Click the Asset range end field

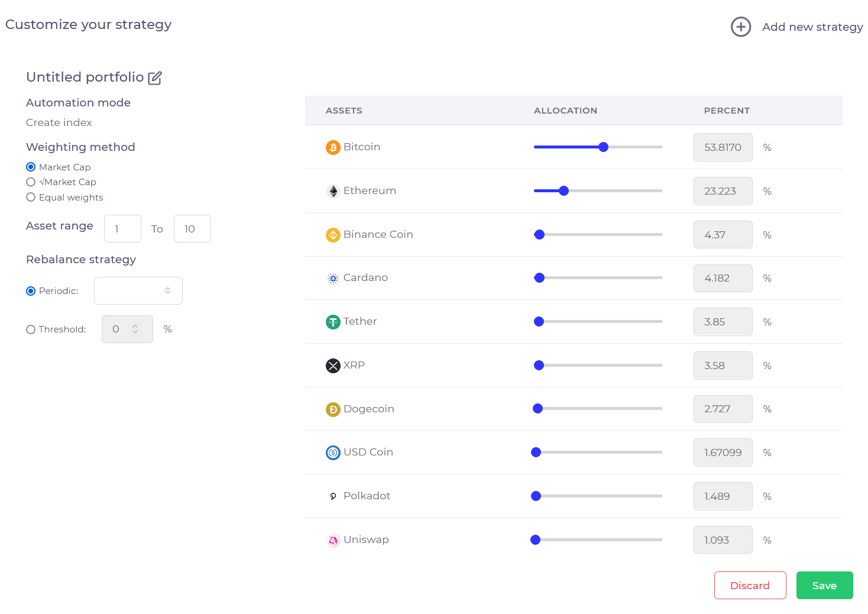pyautogui.click(x=192, y=228)
